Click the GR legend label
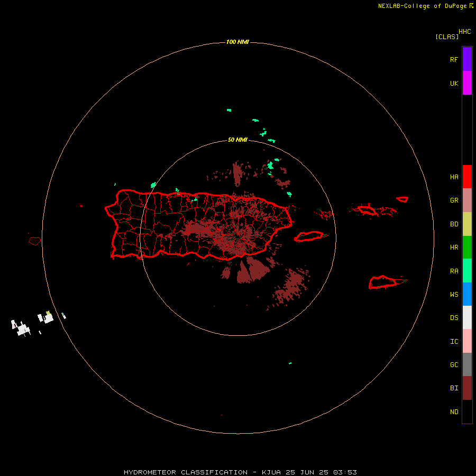Screen dimensions: 476x476 (454, 200)
